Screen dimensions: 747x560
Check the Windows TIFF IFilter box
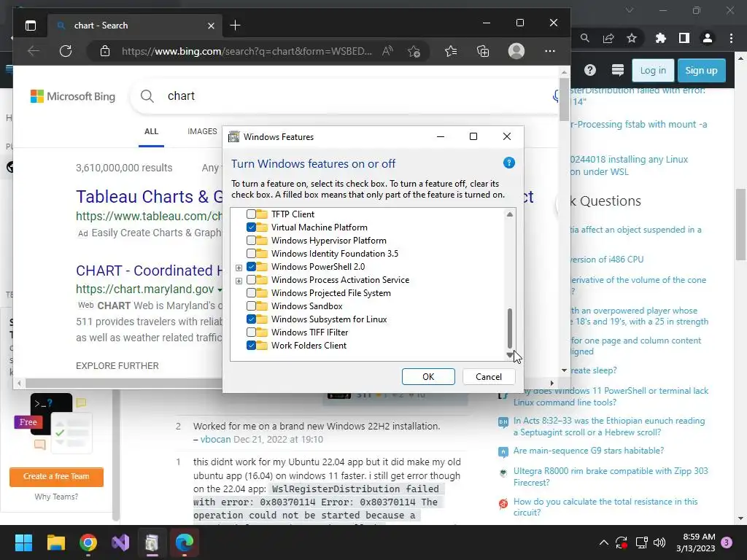tap(251, 332)
